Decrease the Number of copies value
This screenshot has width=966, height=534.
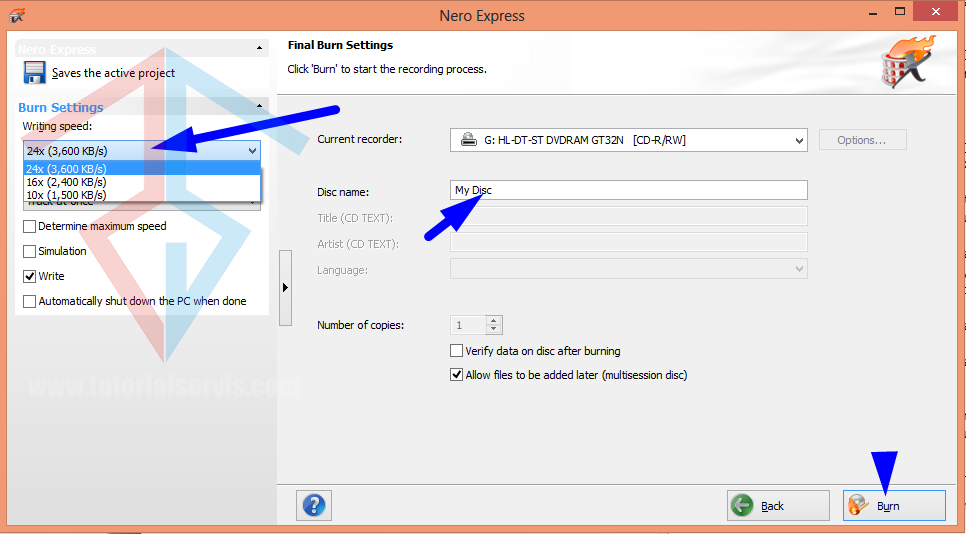click(493, 329)
